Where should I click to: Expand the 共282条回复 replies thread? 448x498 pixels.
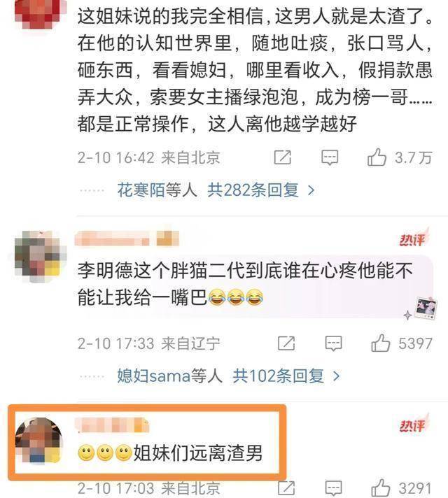261,190
